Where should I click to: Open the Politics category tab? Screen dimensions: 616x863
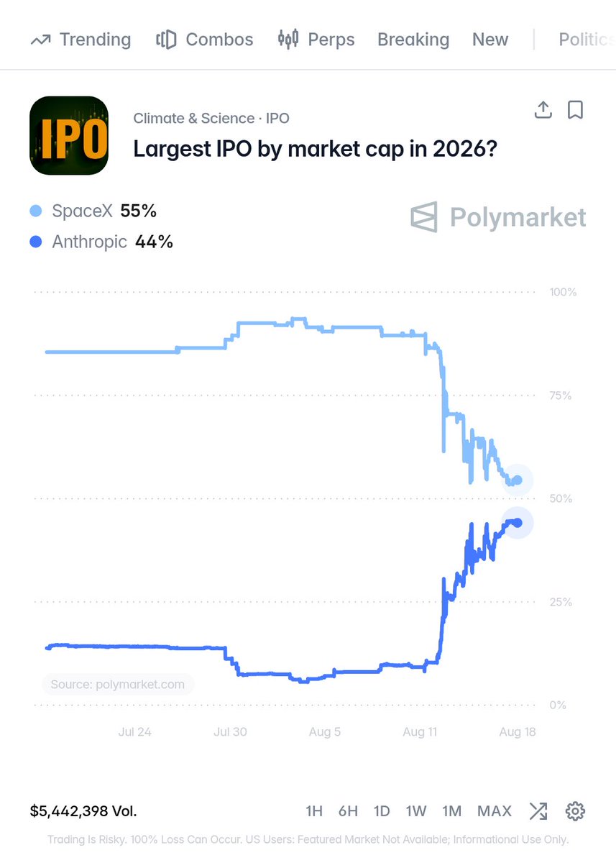pos(587,40)
